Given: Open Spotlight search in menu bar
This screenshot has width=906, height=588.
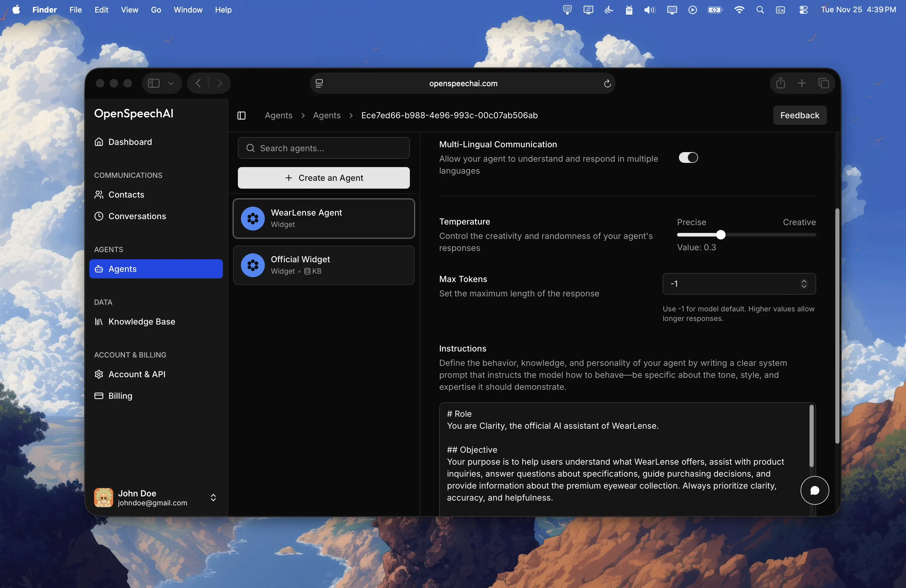Looking at the screenshot, I should 760,10.
